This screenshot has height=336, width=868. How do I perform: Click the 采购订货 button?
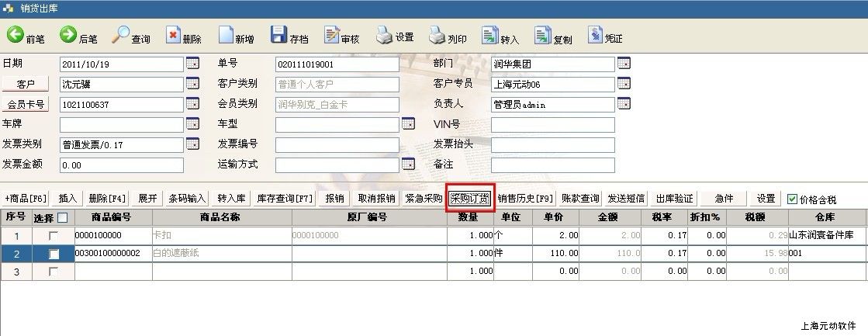coord(470,199)
